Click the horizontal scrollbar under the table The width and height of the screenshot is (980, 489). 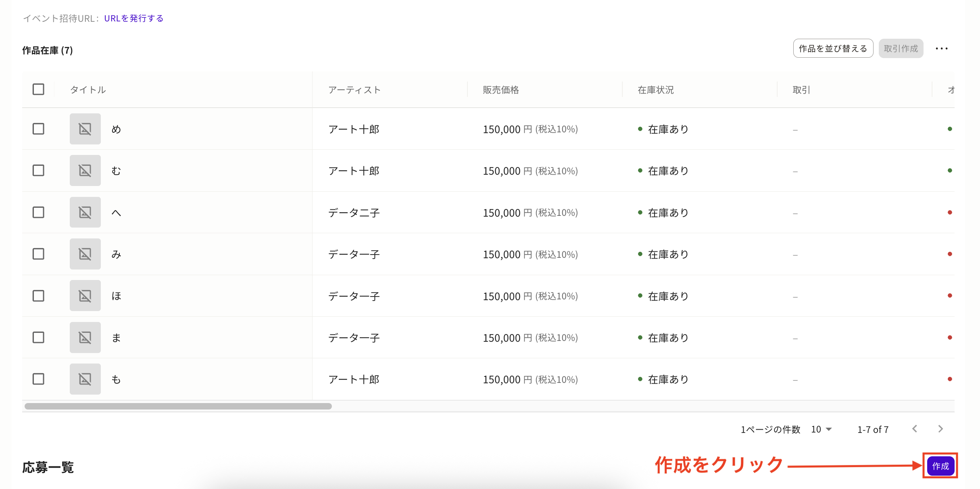pyautogui.click(x=178, y=406)
